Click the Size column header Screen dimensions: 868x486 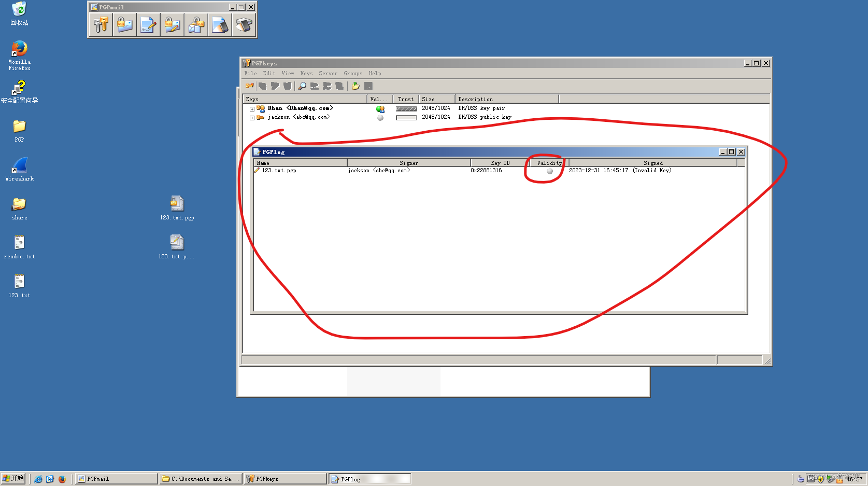[437, 99]
